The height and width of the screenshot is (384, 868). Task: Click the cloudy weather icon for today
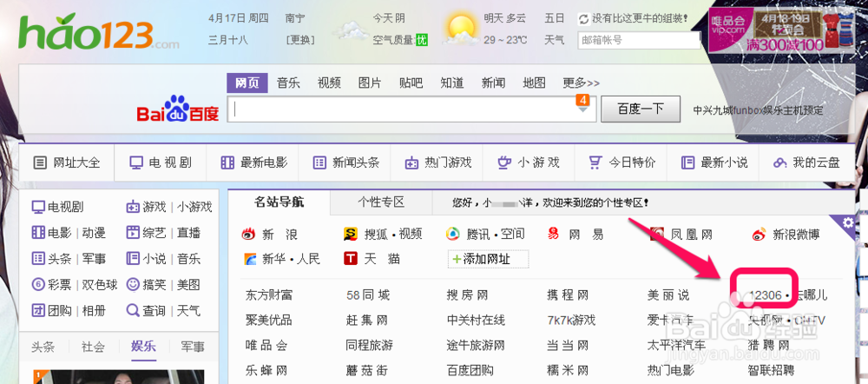[x=350, y=30]
